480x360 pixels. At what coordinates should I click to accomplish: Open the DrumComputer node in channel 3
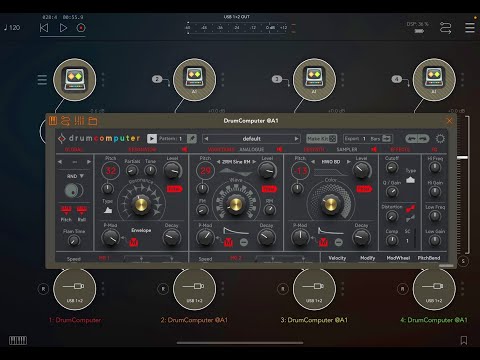[314, 79]
